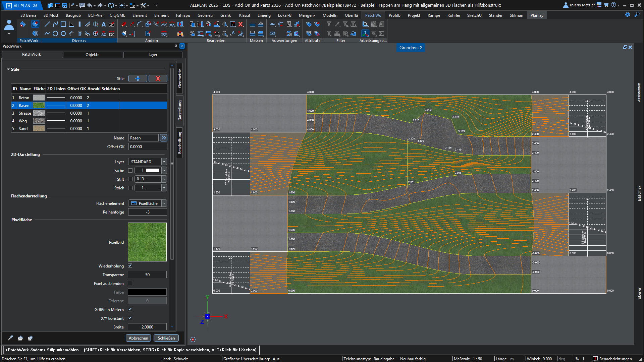Enable the Pixel ausblenden checkbox
Screen dimensions: 644x362
click(130, 283)
